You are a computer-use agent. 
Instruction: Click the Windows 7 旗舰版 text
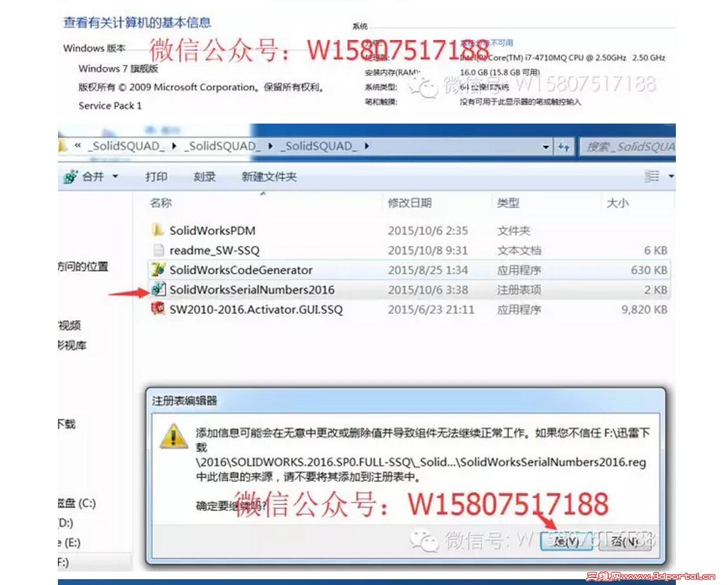118,68
